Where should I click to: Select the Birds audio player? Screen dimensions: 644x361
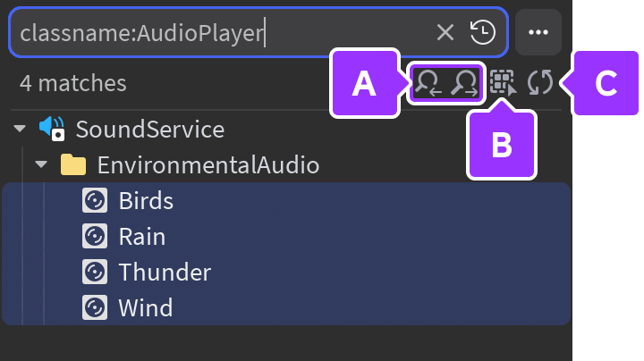click(146, 201)
